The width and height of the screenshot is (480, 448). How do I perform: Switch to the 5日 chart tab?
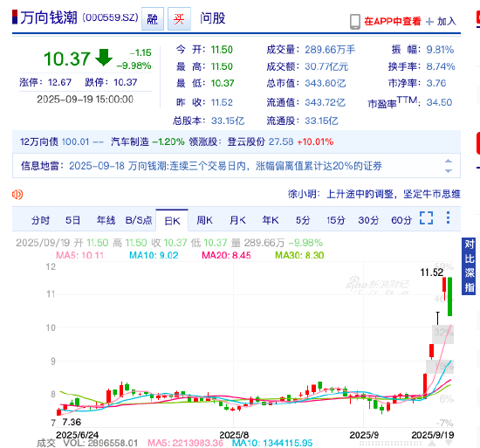[x=72, y=220]
